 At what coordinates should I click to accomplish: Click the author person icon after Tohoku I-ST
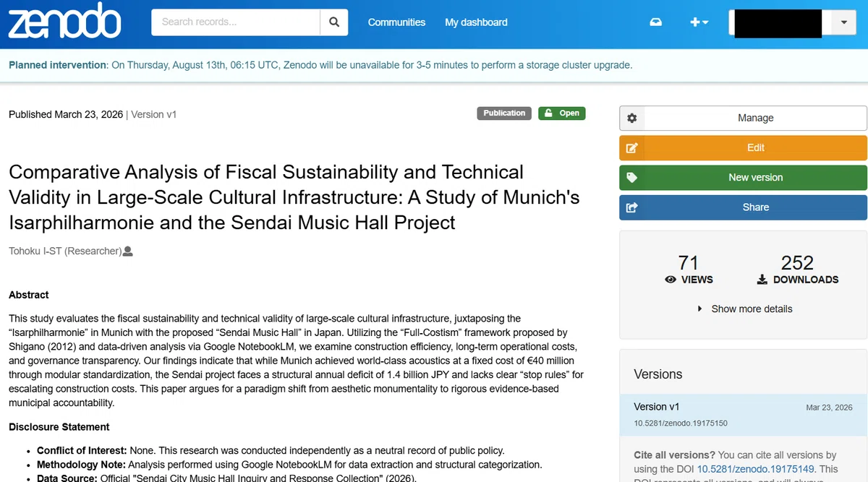(128, 251)
